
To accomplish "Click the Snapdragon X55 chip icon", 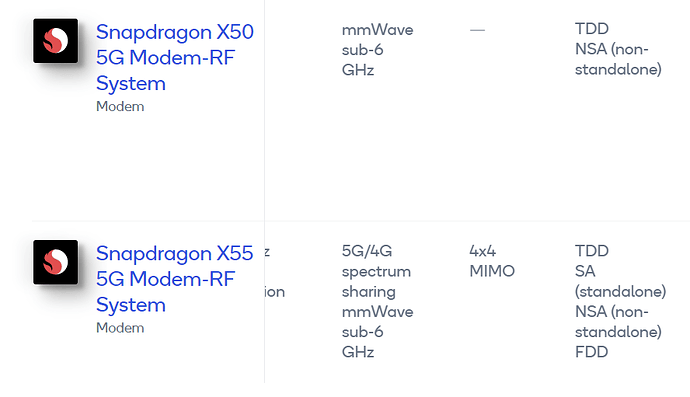I will [x=55, y=262].
